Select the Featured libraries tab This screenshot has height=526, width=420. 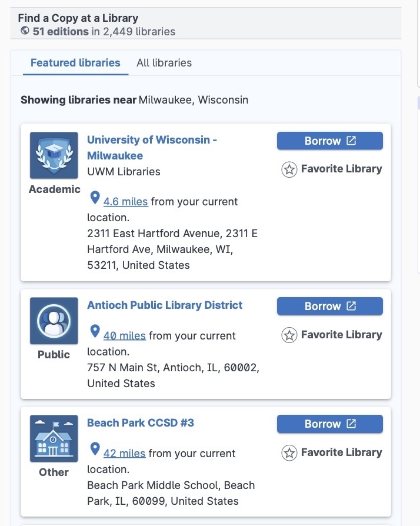75,63
